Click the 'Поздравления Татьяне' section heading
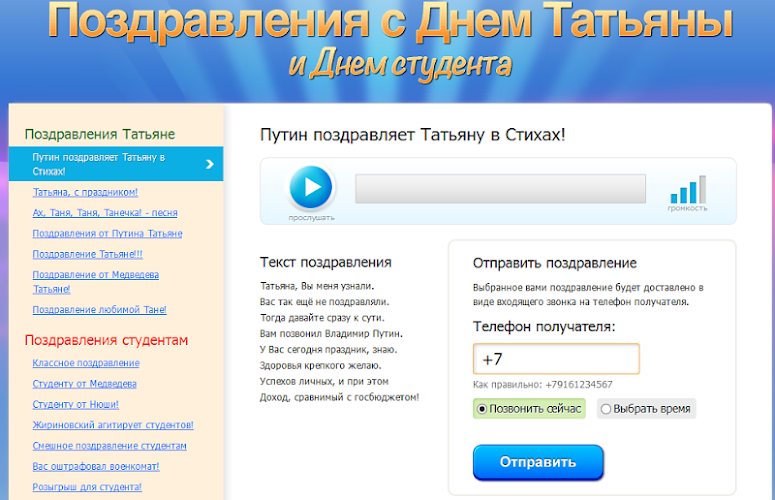This screenshot has height=500, width=775. tap(100, 134)
